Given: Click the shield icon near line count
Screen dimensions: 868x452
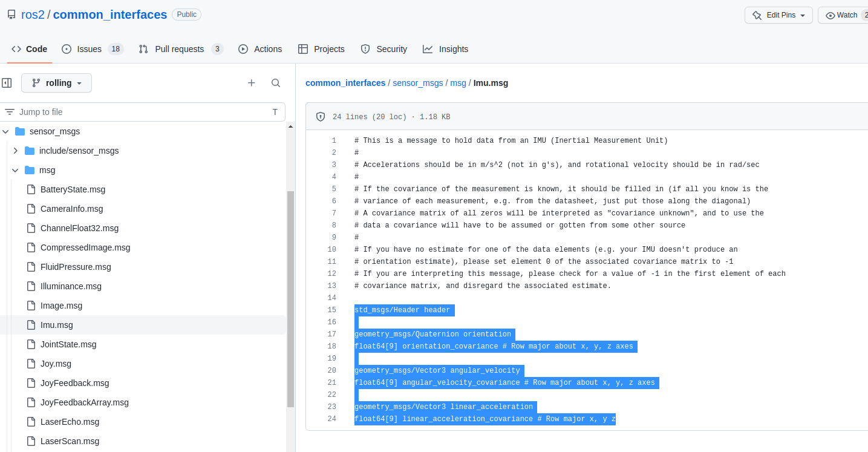Looking at the screenshot, I should (320, 116).
